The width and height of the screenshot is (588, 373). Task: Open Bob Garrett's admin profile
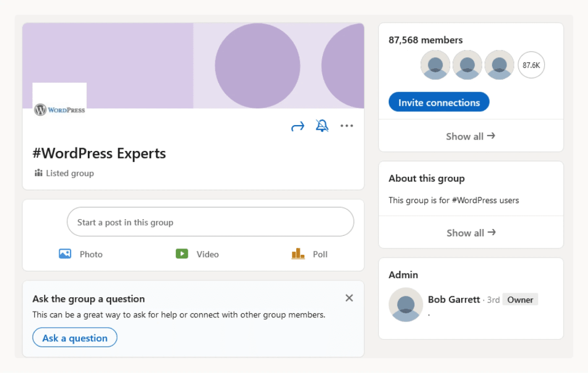pyautogui.click(x=453, y=299)
